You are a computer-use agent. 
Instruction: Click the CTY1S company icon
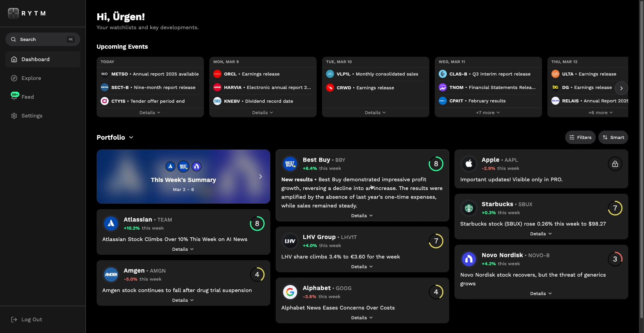105,101
